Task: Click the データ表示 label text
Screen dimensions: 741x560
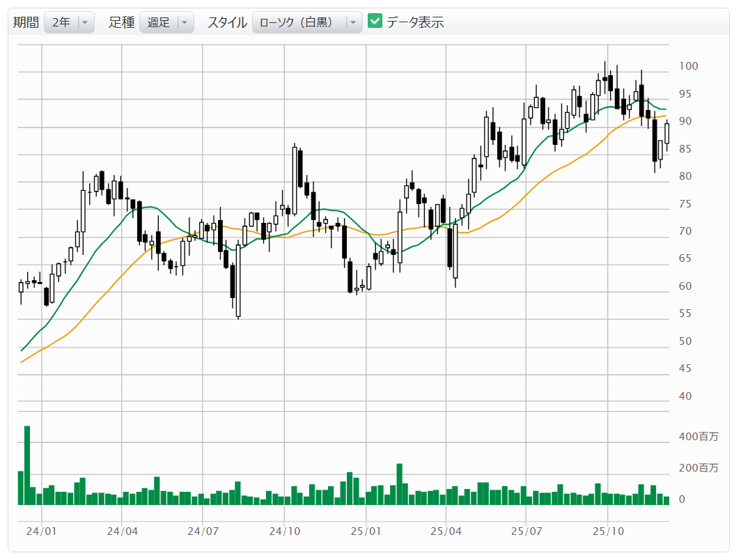Action: tap(415, 22)
